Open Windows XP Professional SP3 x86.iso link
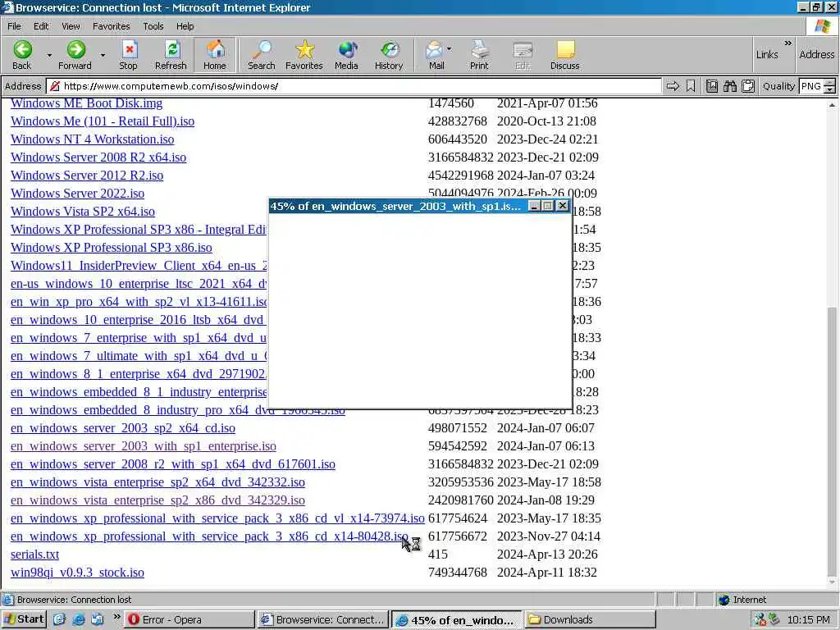The width and height of the screenshot is (840, 630). click(112, 248)
